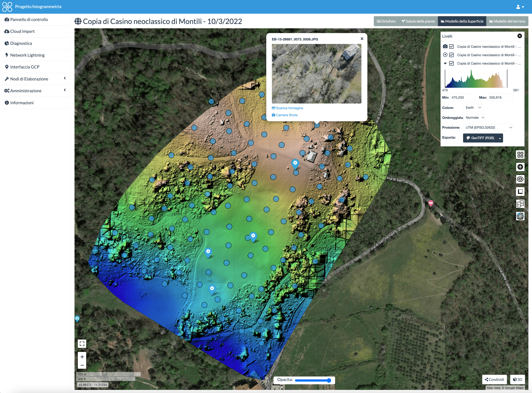Select the Modello della Superficie tab
532x393 pixels.
[462, 21]
